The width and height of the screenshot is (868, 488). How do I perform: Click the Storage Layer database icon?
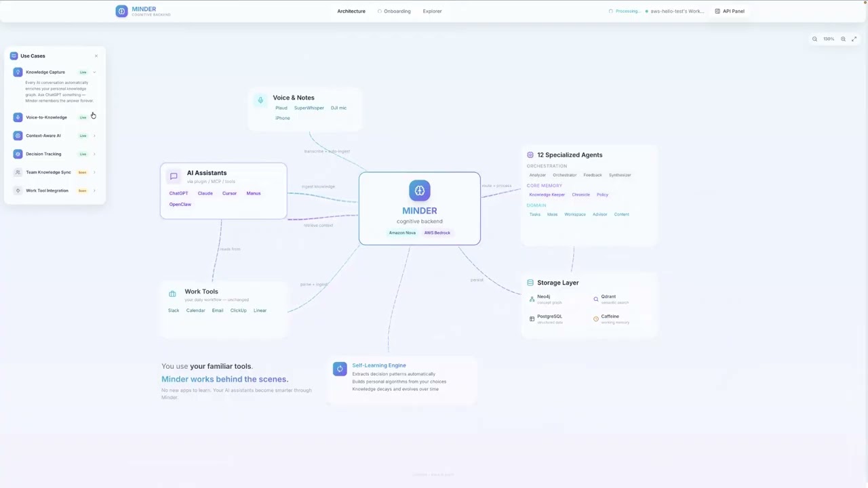530,283
